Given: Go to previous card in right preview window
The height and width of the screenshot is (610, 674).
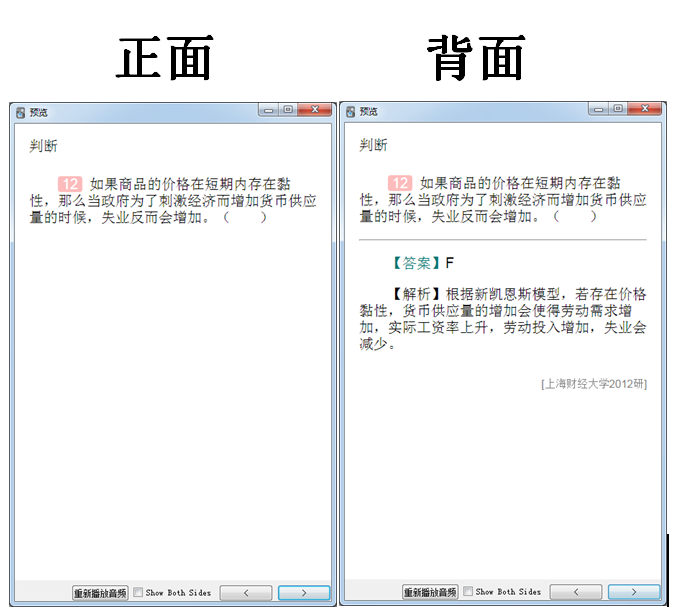Looking at the screenshot, I should (576, 592).
